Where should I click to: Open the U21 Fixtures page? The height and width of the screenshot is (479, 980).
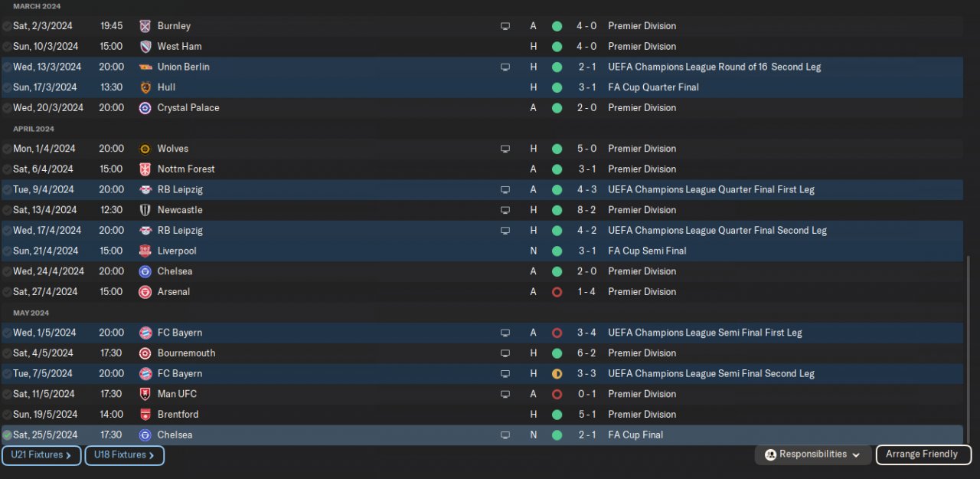[41, 455]
